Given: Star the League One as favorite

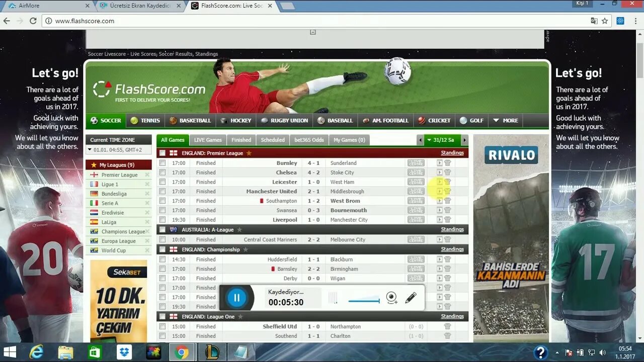Looking at the screenshot, I should [x=240, y=316].
